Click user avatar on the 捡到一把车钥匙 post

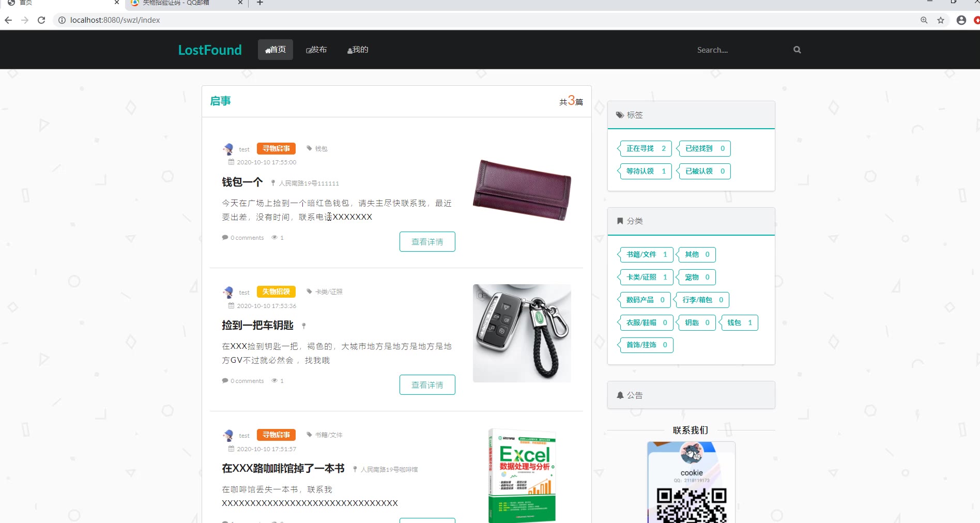pyautogui.click(x=228, y=292)
